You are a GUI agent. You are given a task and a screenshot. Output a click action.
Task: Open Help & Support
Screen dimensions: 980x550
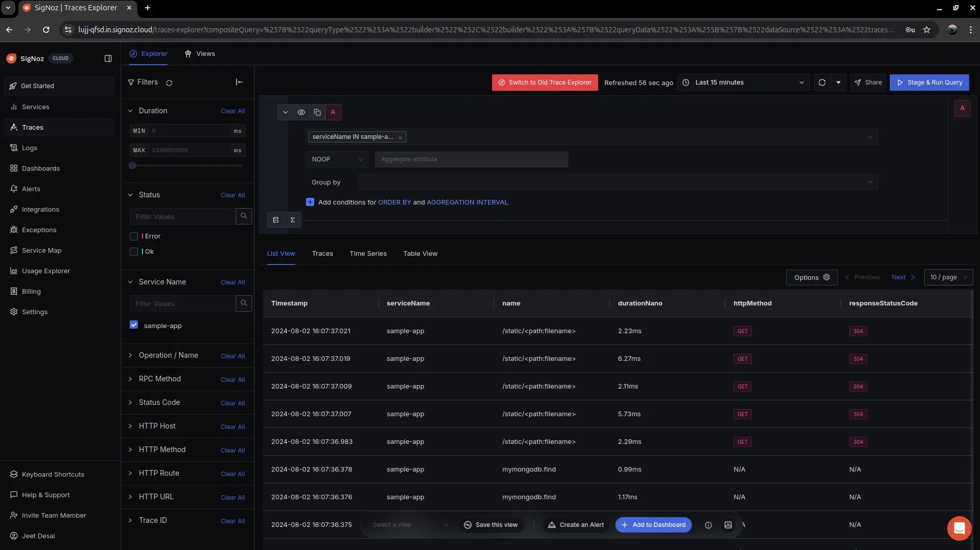(x=46, y=495)
